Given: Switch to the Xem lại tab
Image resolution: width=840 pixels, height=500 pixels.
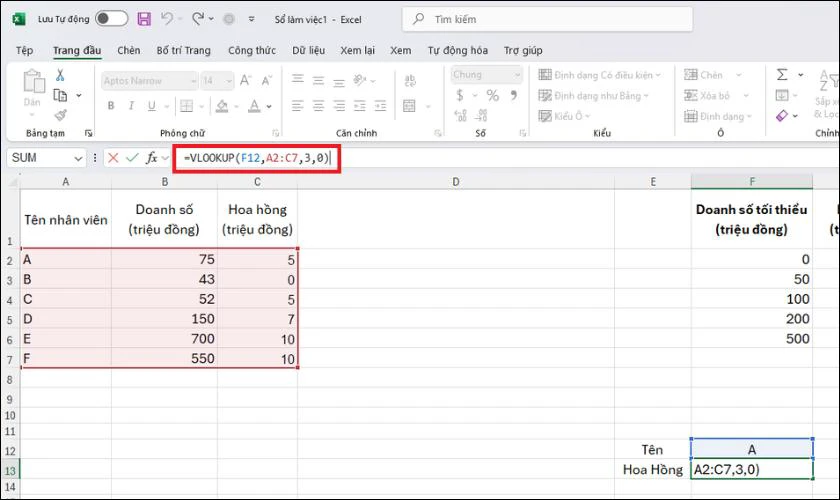Looking at the screenshot, I should [357, 50].
